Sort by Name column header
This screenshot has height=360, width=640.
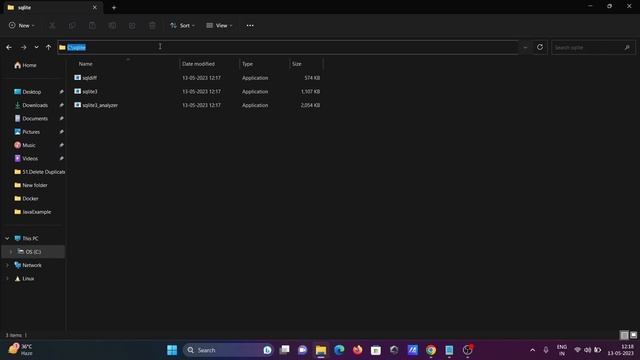point(85,64)
